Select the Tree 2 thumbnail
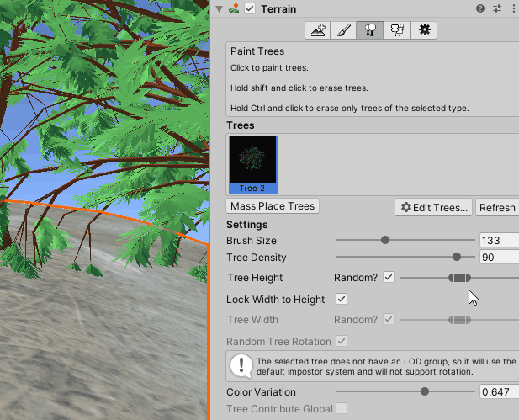The image size is (519, 420). (x=253, y=165)
